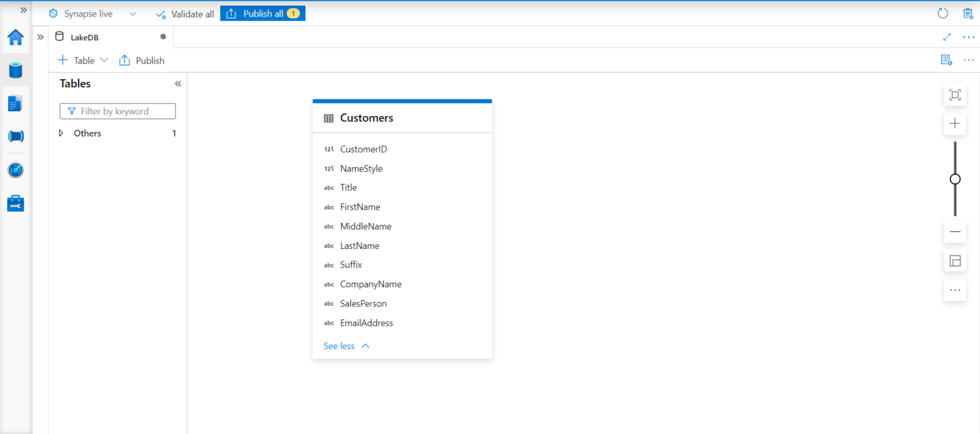
Task: Zoom out on the database diagram
Action: pos(954,231)
